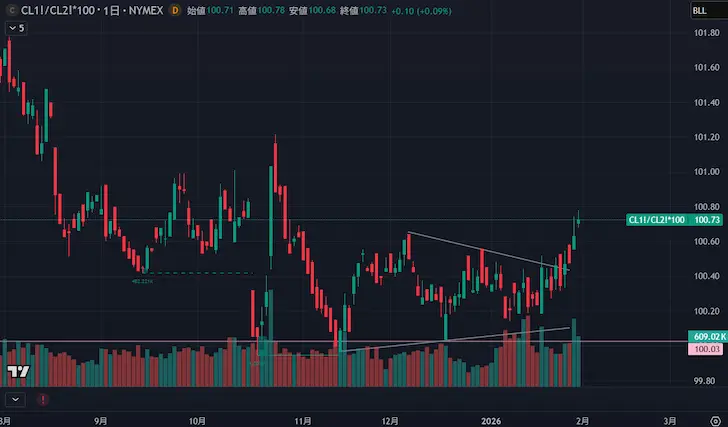Screen dimensions: 728x427
Task: Click the TradingView logo on the chart
Action: [x=17, y=372]
